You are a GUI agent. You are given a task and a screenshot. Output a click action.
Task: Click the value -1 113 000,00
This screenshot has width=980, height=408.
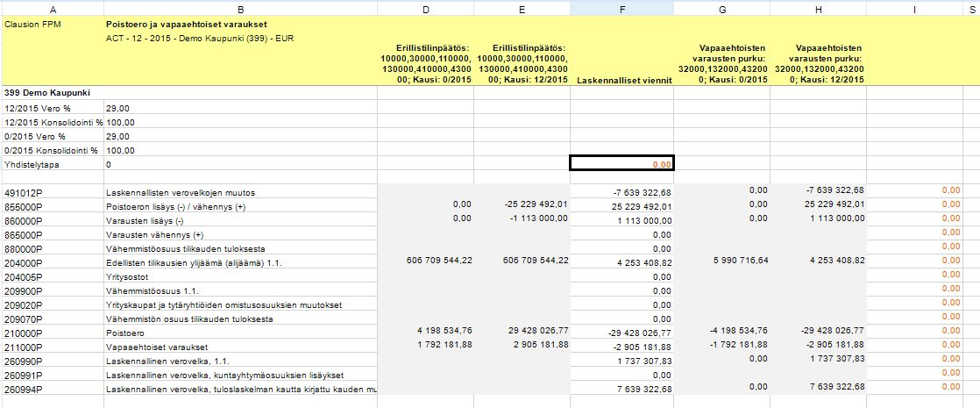(539, 218)
